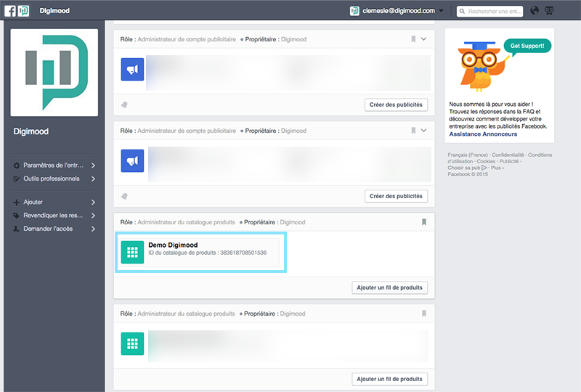Open Paramètres de l'entreprise in the sidebar
The height and width of the screenshot is (392, 581).
(54, 166)
